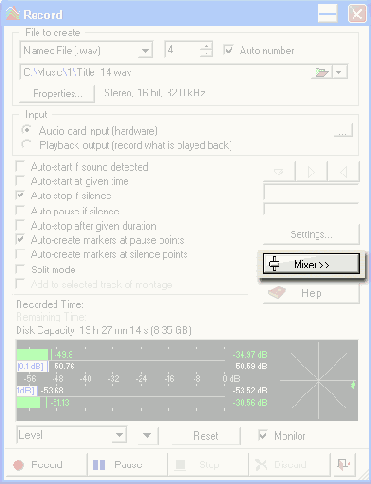Open the Mixer panel button

(311, 264)
